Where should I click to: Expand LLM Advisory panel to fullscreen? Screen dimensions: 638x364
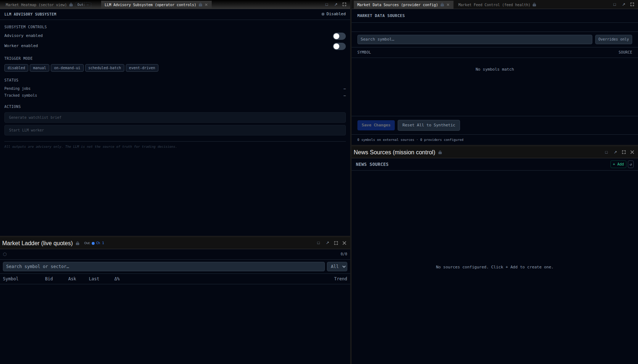pos(344,5)
